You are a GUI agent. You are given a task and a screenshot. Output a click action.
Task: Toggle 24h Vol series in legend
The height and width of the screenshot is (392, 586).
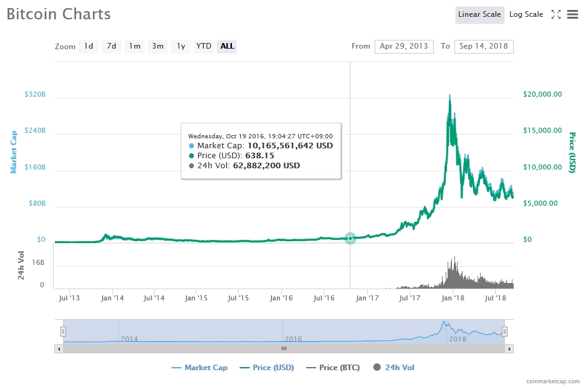[x=393, y=368]
